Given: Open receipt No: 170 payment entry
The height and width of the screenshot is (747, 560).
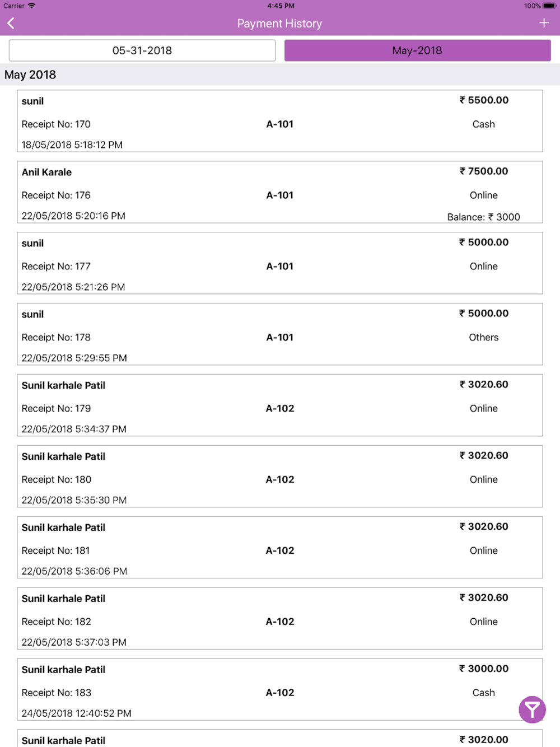Looking at the screenshot, I should click(x=280, y=121).
